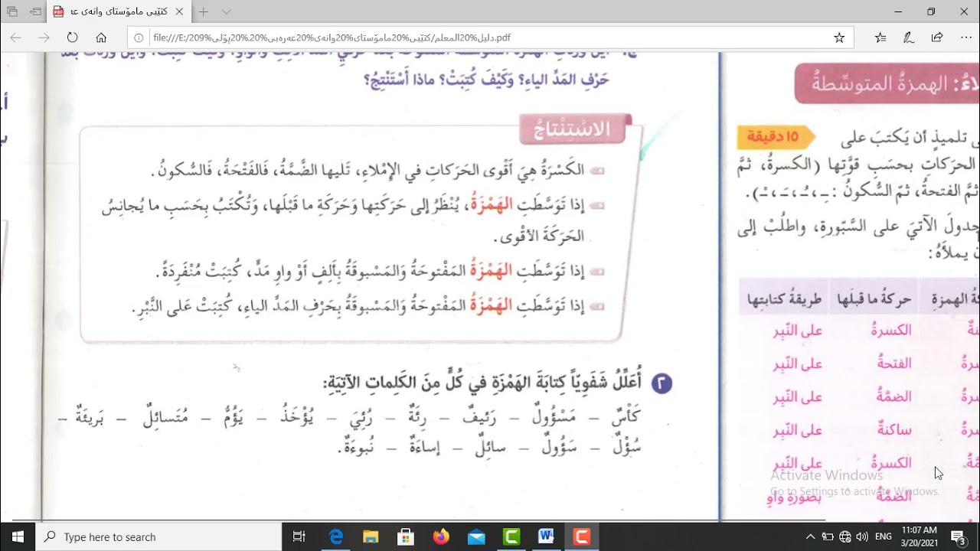Click the taskbar search box

click(159, 536)
